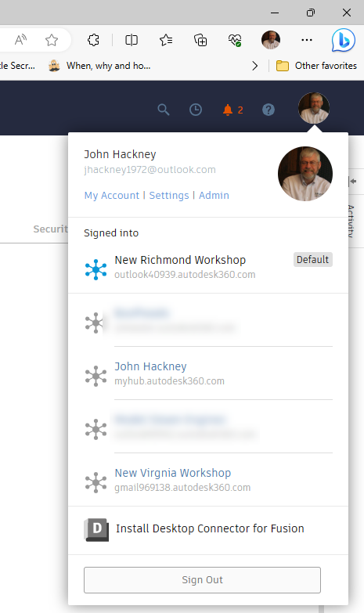Click the myhub.autodesk360.com address
Viewport: 364px width, 613px height.
pos(169,381)
